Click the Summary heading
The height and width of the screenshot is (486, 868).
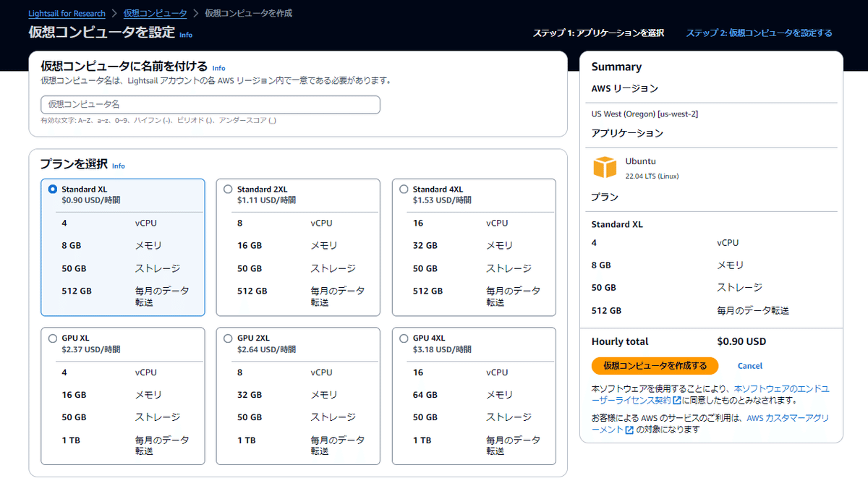coord(616,67)
